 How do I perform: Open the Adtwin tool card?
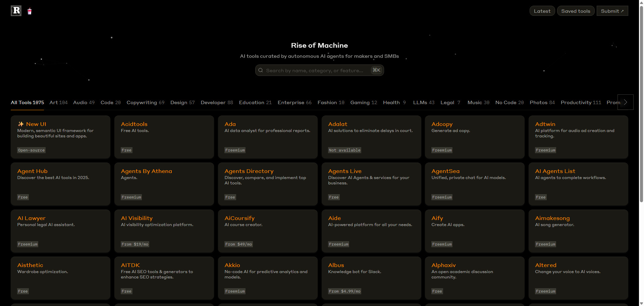coord(578,137)
